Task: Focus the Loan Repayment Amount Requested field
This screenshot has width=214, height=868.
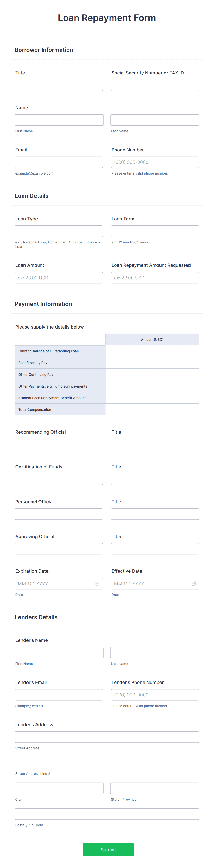Action: 155,278
